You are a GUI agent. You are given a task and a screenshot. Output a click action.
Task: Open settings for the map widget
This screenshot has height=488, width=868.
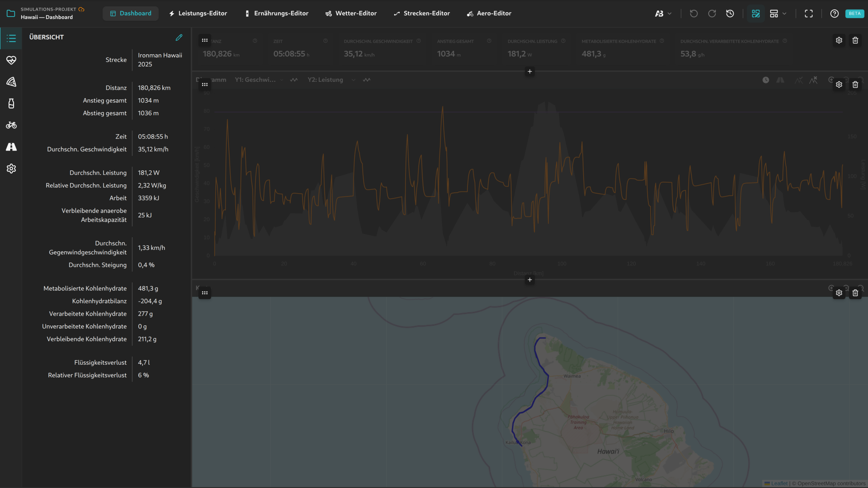click(839, 293)
